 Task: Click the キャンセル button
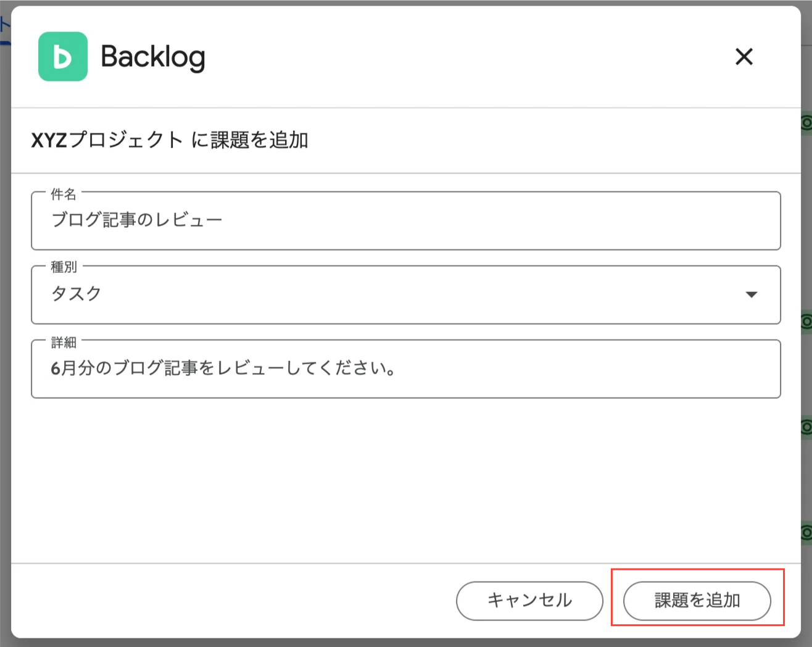pyautogui.click(x=529, y=601)
